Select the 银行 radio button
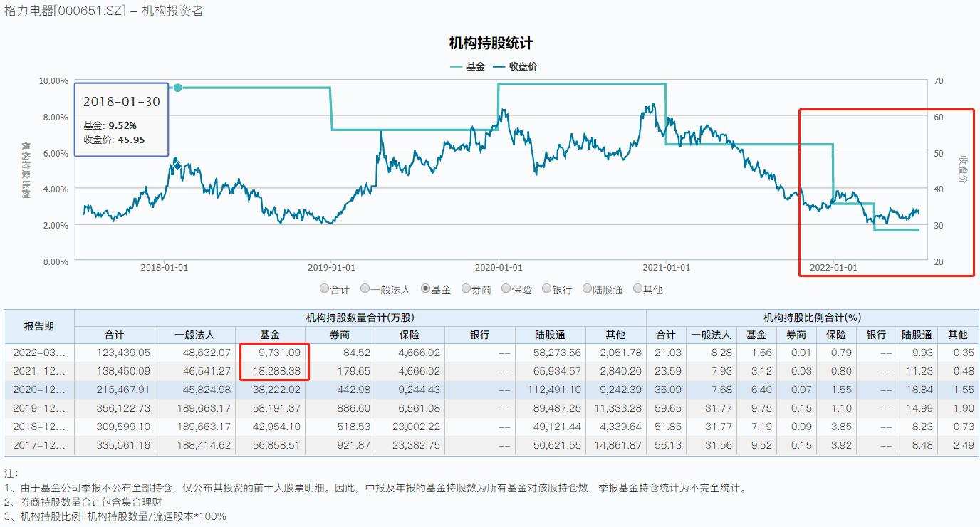Image resolution: width=980 pixels, height=527 pixels. [x=547, y=289]
